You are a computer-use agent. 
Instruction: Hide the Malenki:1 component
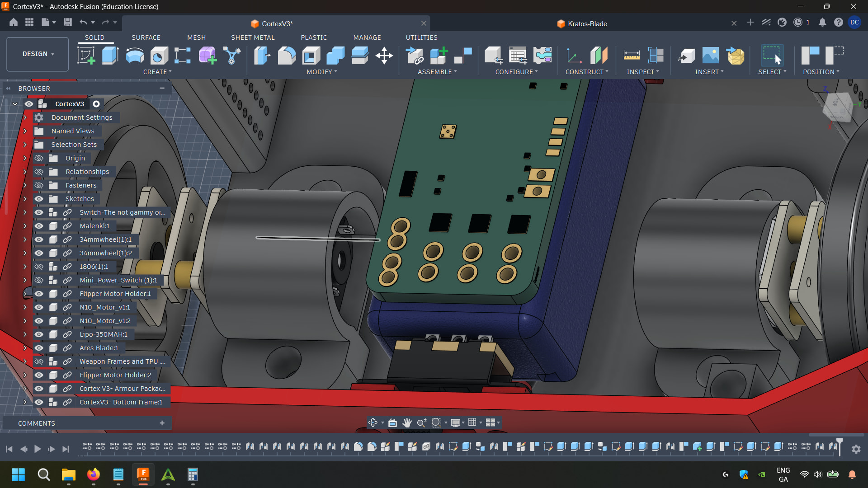(x=39, y=226)
